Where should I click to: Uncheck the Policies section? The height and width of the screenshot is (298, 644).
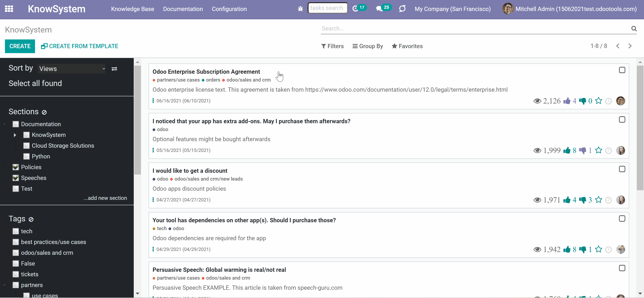[16, 167]
